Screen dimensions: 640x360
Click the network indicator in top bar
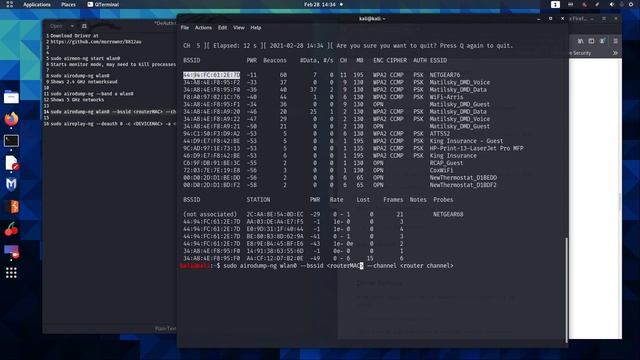tap(570, 4)
